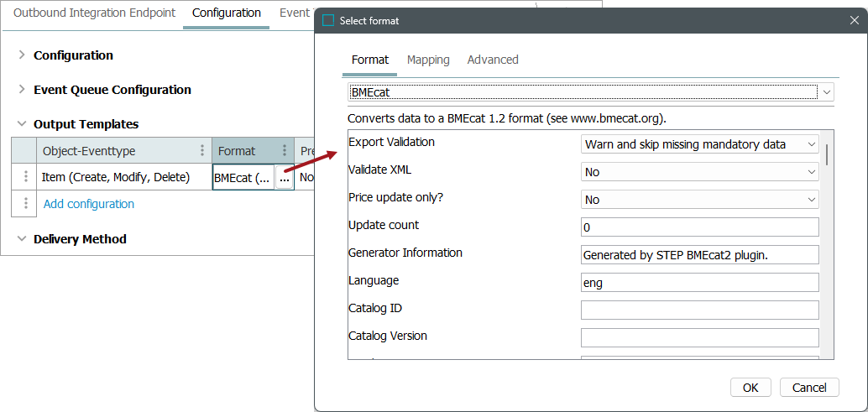Open the Export Validation dropdown
This screenshot has width=868, height=412.
point(811,144)
